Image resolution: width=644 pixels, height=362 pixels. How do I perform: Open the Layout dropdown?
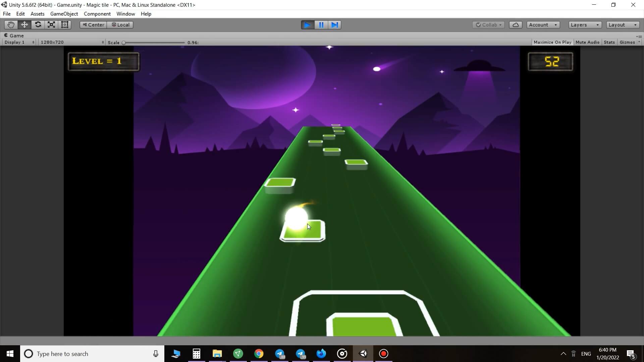[622, 25]
